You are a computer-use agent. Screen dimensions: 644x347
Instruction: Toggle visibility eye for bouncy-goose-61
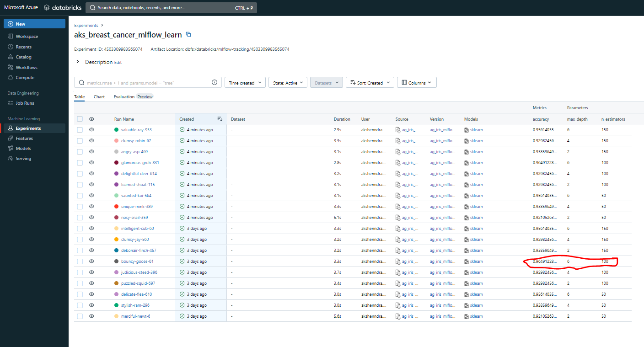click(x=91, y=262)
